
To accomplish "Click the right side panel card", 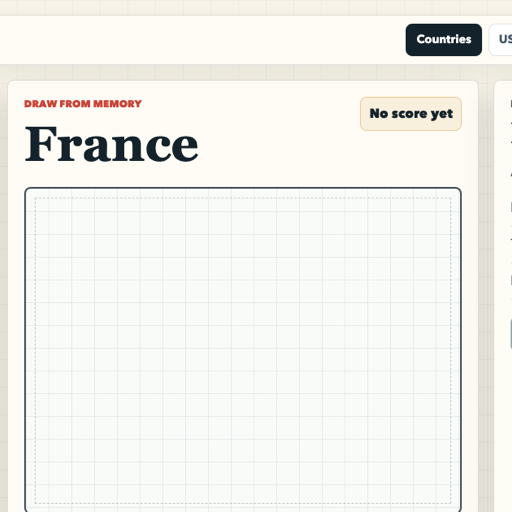I will (x=503, y=296).
